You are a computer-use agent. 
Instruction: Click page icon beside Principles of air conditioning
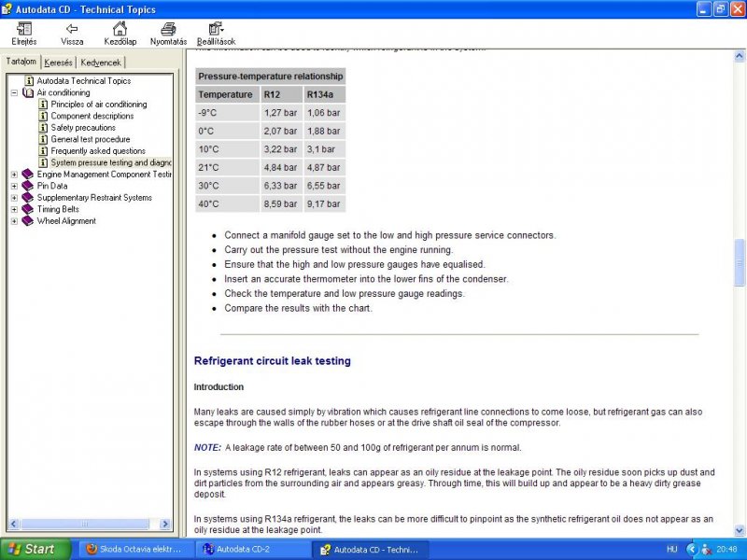click(x=43, y=104)
